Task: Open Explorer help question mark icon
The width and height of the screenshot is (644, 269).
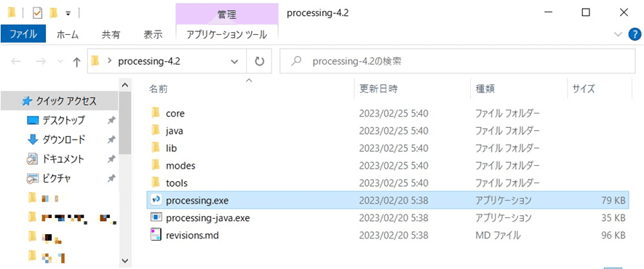Action: (635, 35)
